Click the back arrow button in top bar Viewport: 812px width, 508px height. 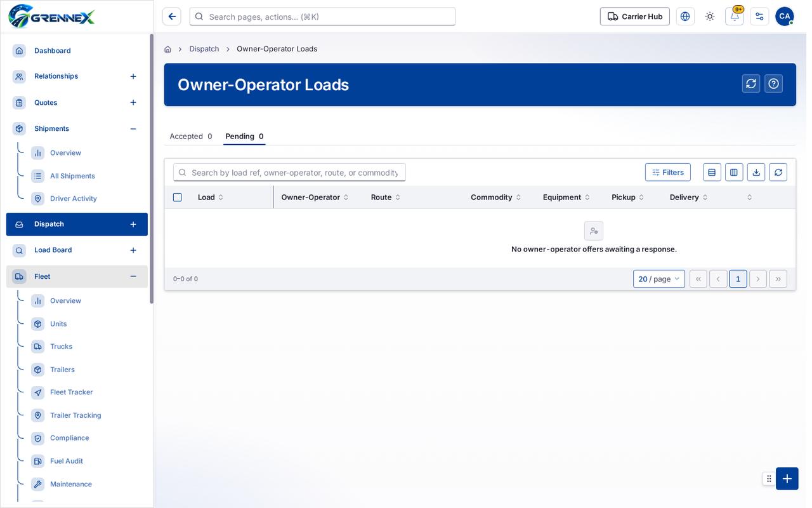[172, 17]
